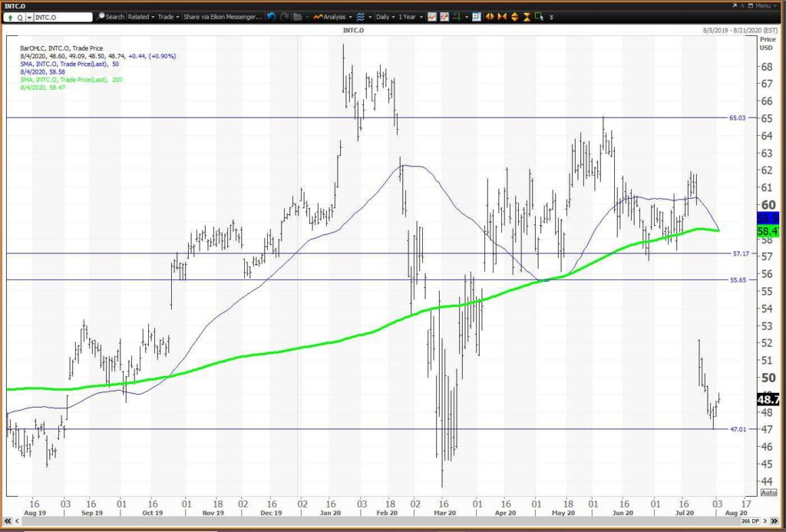This screenshot has width=786, height=532.
Task: Click Share via Eikon Messenger
Action: [223, 17]
